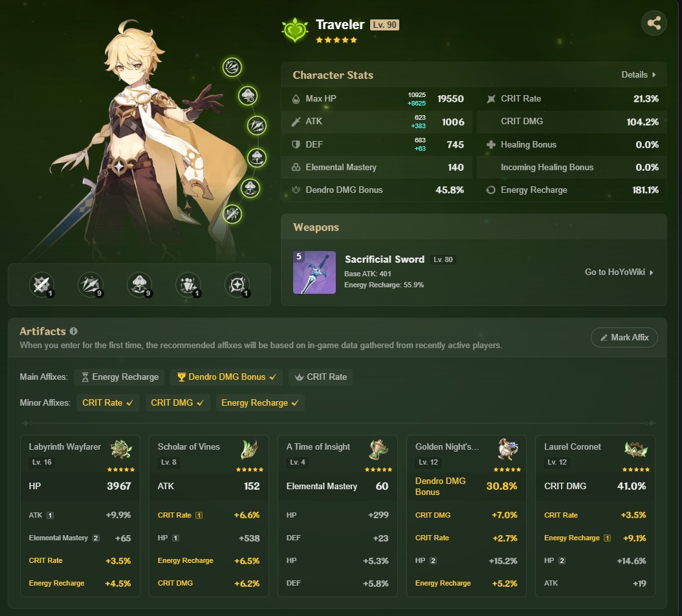Click the Laurel Coronet CRIT DMG 41.0% value
Viewport: 682px width, 616px height.
[x=632, y=487]
